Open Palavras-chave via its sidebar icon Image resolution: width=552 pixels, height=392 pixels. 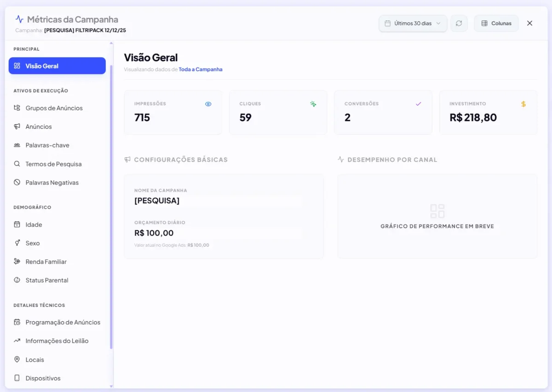point(17,145)
